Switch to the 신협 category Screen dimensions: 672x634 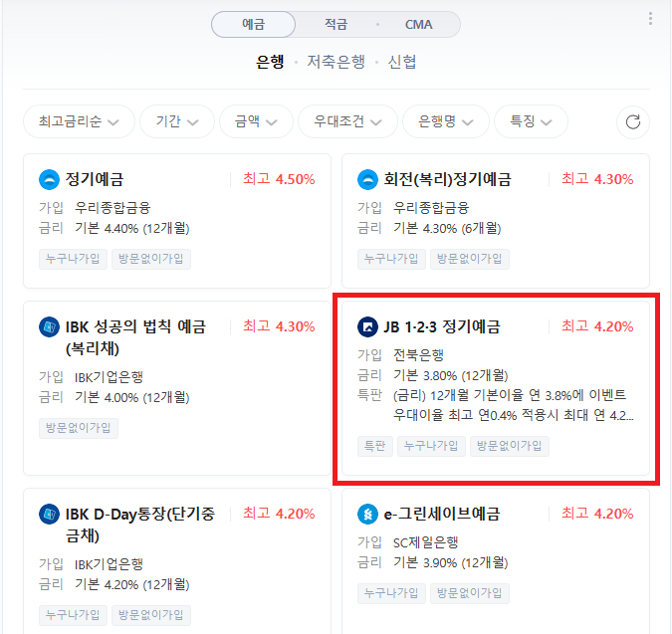click(x=402, y=62)
